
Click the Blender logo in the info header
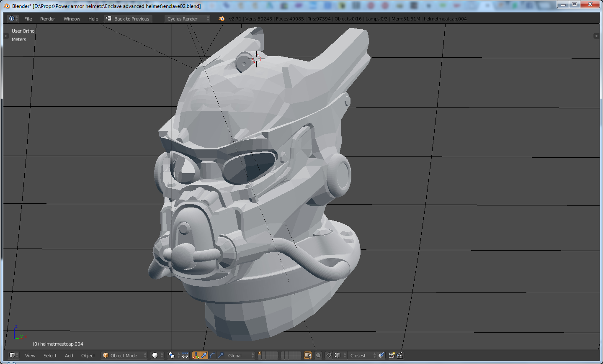(222, 19)
